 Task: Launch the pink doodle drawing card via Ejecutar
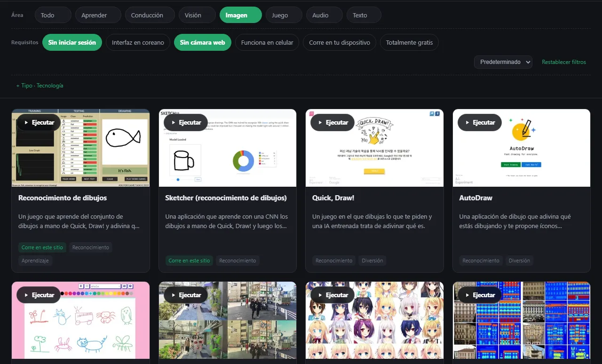coord(39,295)
